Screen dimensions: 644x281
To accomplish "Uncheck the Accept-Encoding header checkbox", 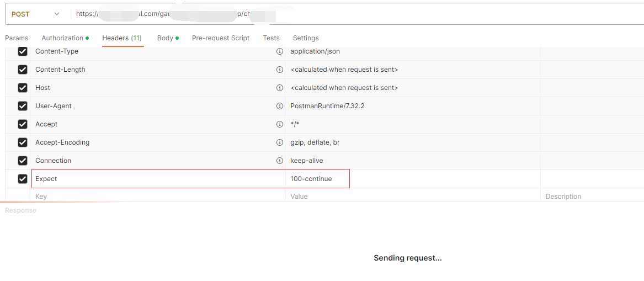I will (x=23, y=142).
